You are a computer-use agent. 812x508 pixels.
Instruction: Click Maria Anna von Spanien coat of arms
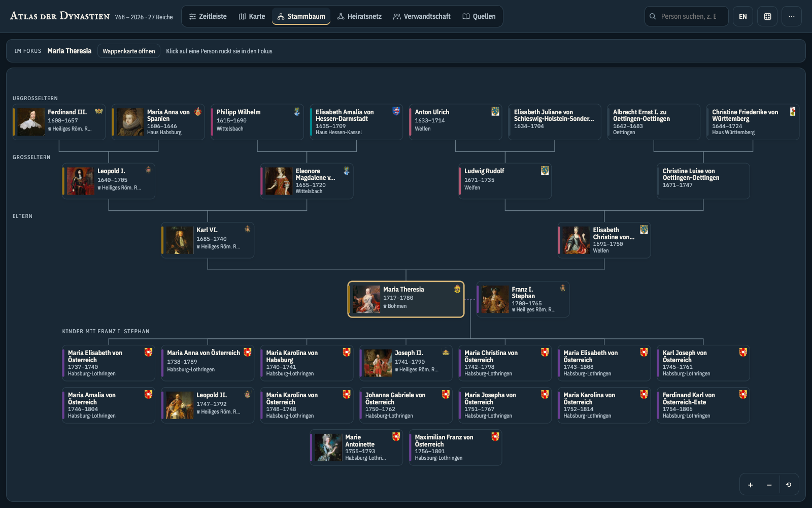[x=198, y=111]
